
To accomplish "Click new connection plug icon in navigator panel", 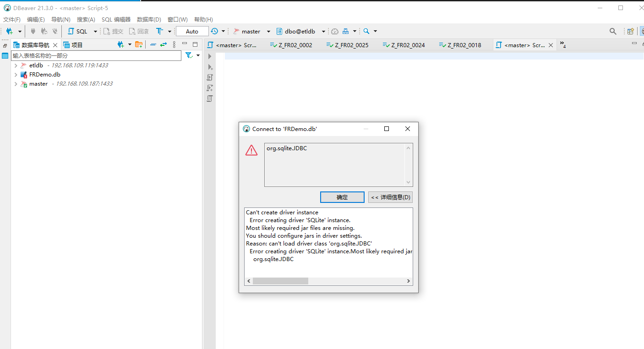I will (120, 44).
